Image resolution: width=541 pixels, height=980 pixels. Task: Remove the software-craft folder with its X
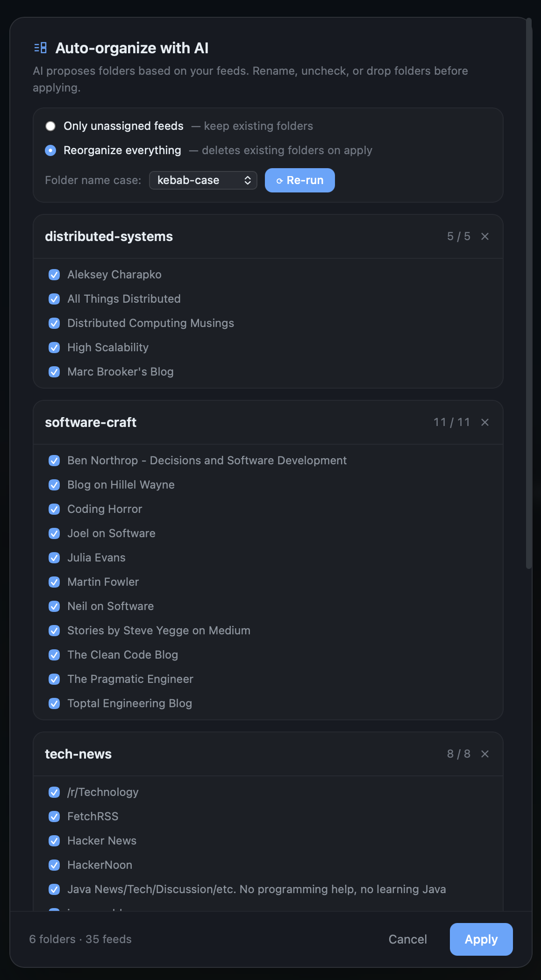pos(485,422)
